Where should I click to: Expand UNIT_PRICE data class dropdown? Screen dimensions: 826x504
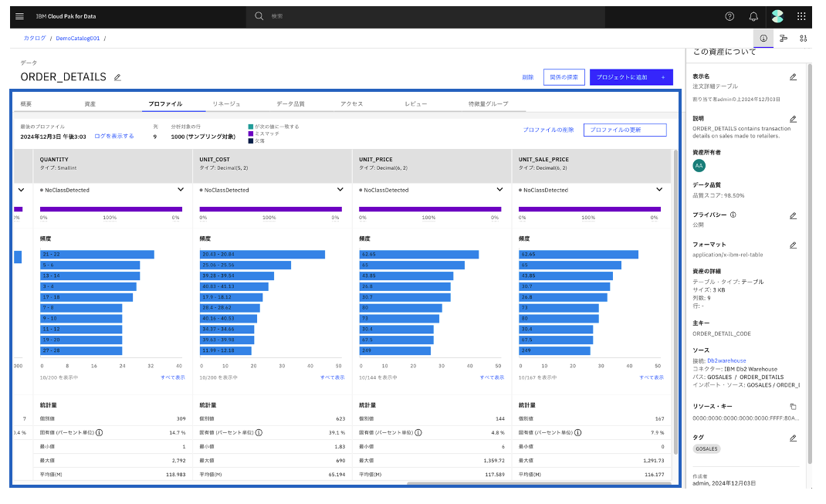tap(500, 190)
